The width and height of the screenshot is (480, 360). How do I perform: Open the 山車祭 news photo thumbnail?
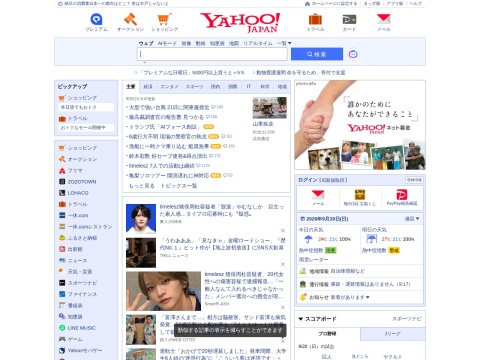[x=270, y=108]
